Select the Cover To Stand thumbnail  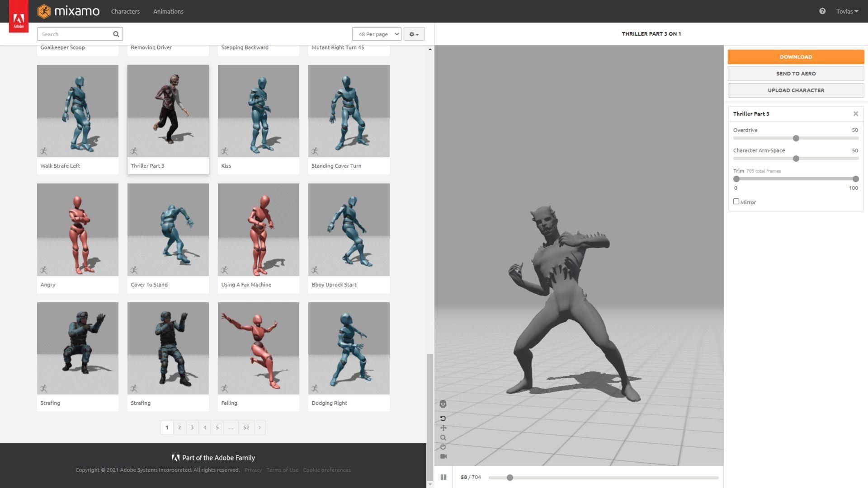[168, 230]
